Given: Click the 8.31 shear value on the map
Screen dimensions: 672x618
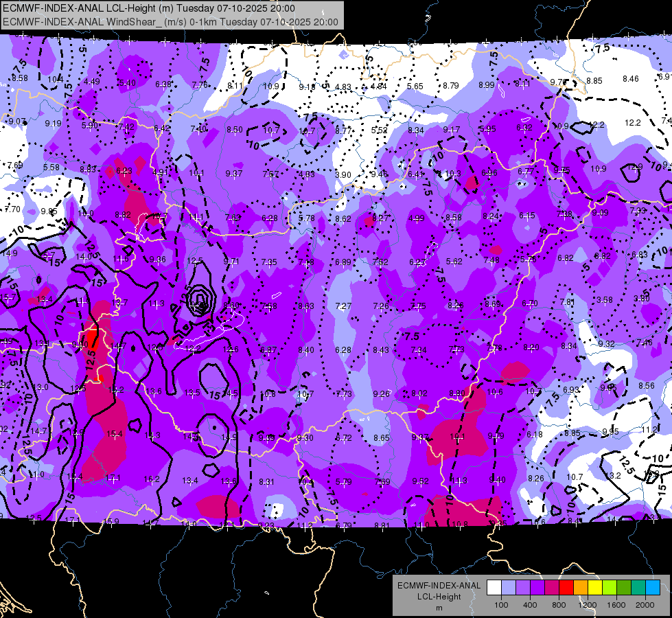Looking at the screenshot, I should [x=266, y=482].
